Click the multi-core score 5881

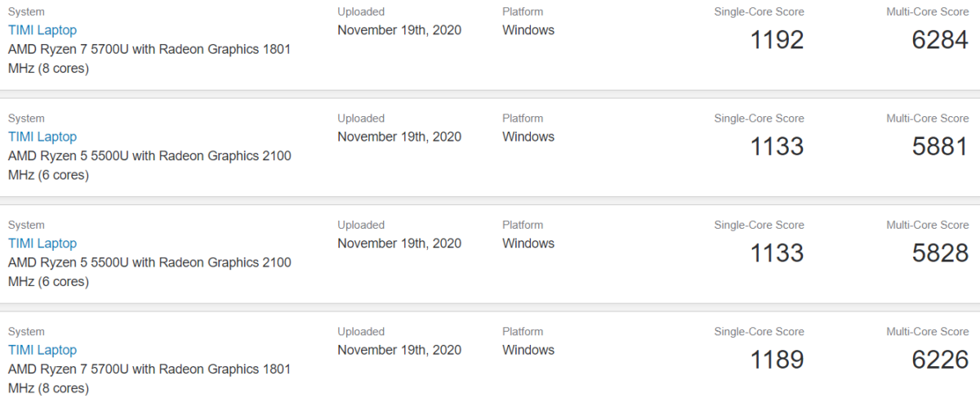point(940,146)
